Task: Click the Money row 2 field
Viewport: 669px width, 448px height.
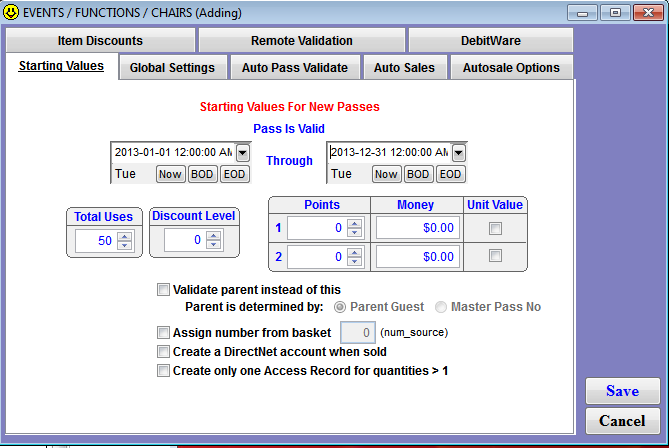Action: pos(418,257)
